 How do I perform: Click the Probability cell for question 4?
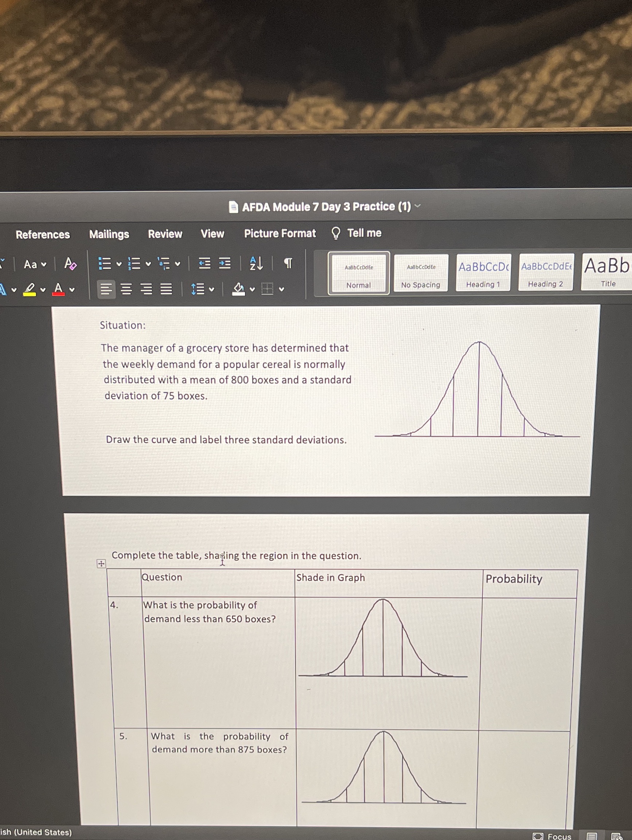pyautogui.click(x=528, y=664)
